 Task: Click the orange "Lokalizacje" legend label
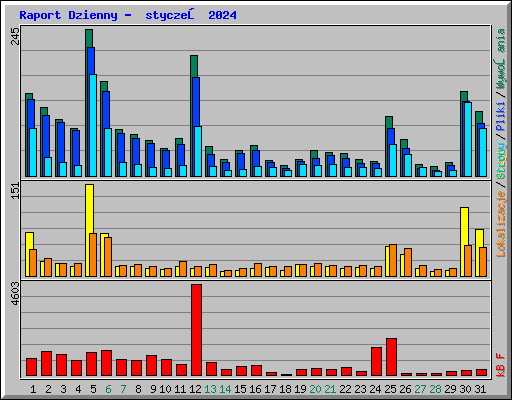click(x=501, y=224)
